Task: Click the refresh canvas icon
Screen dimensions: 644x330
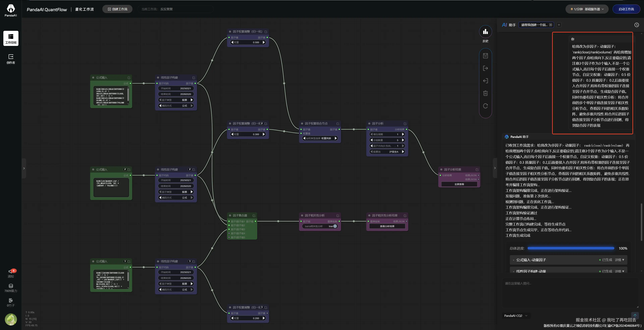Action: (485, 106)
